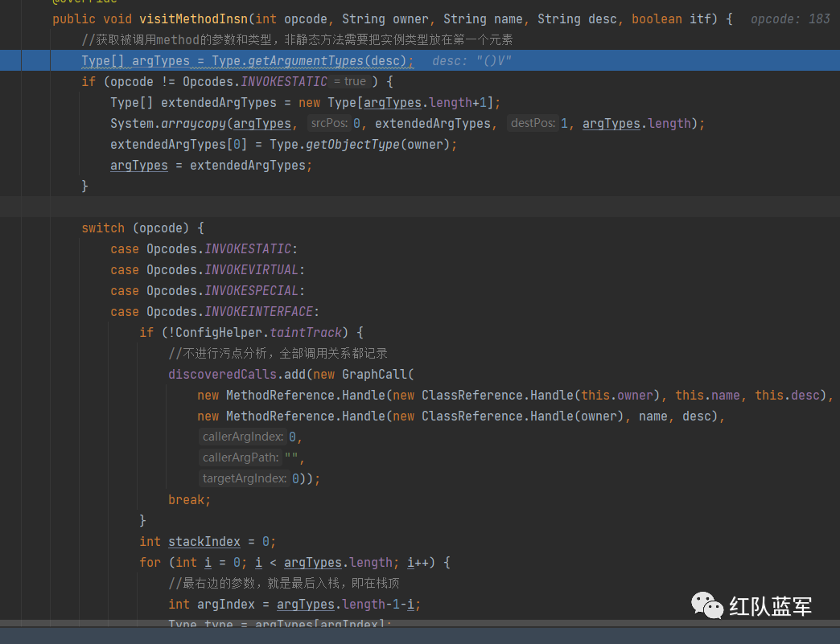Click the stackIndex variable declaration
This screenshot has height=644, width=840.
pyautogui.click(x=204, y=541)
